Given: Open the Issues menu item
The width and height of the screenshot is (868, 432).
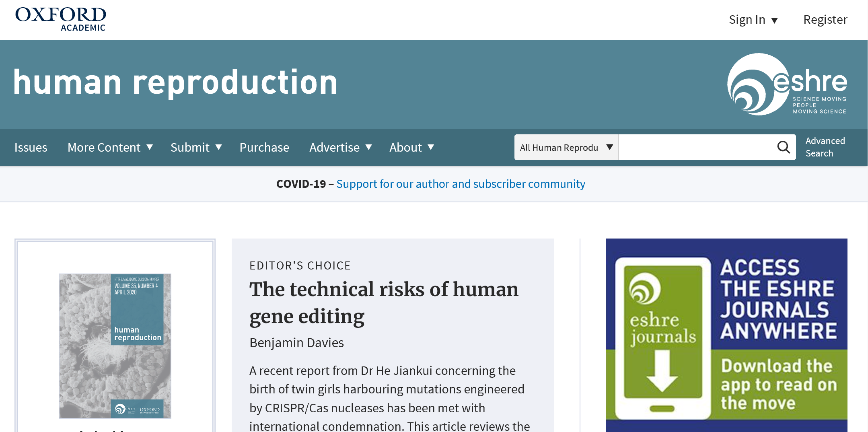Looking at the screenshot, I should (x=31, y=147).
